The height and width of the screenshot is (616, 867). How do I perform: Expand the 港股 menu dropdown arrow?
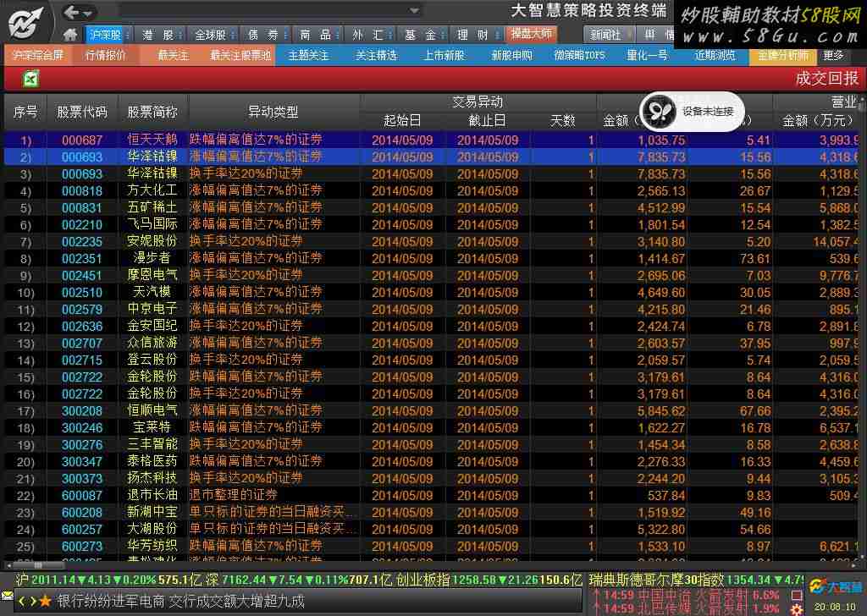180,36
